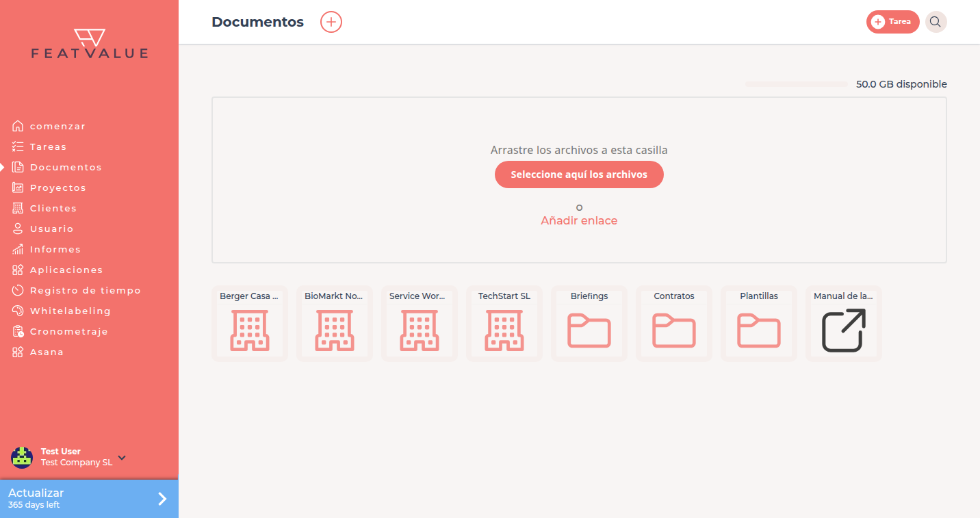The height and width of the screenshot is (518, 980).
Task: Open the BioMarkt client folder
Action: [x=335, y=324]
